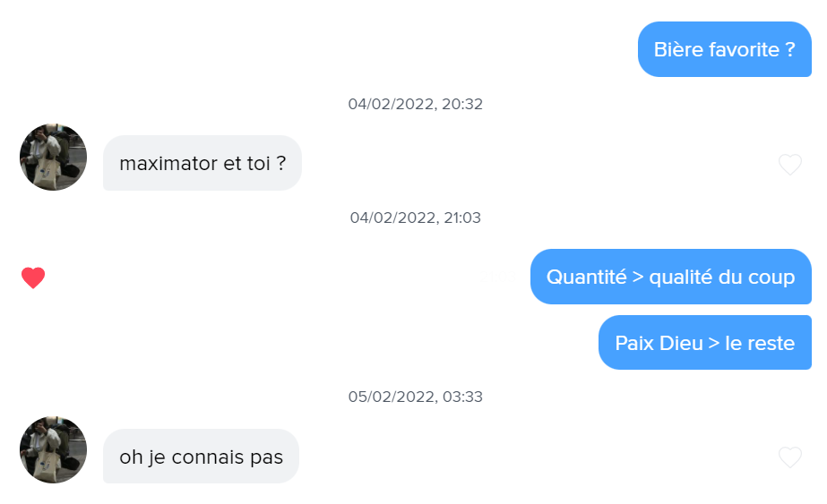Remove the red heart reaction
827x504 pixels.
(x=33, y=278)
